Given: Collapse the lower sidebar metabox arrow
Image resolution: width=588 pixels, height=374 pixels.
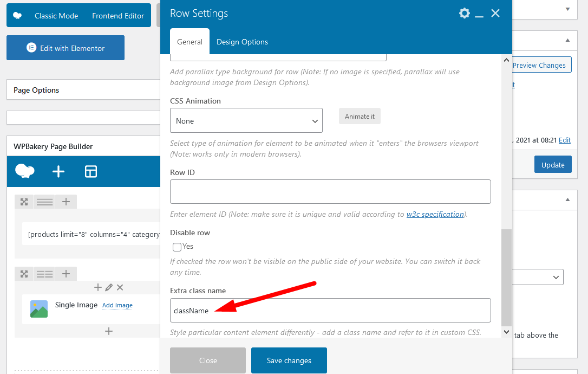Looking at the screenshot, I should [x=568, y=200].
